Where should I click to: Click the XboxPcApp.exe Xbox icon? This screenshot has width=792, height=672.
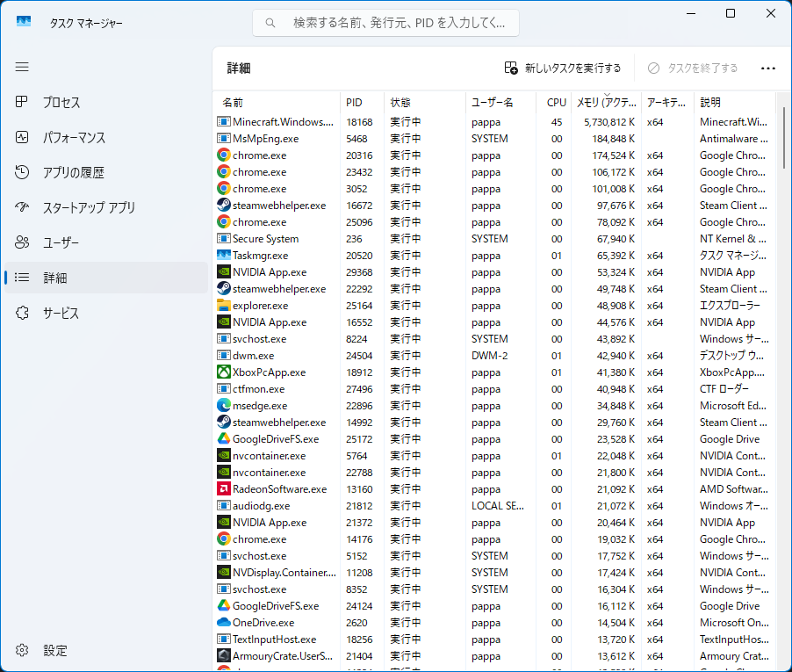pyautogui.click(x=224, y=372)
